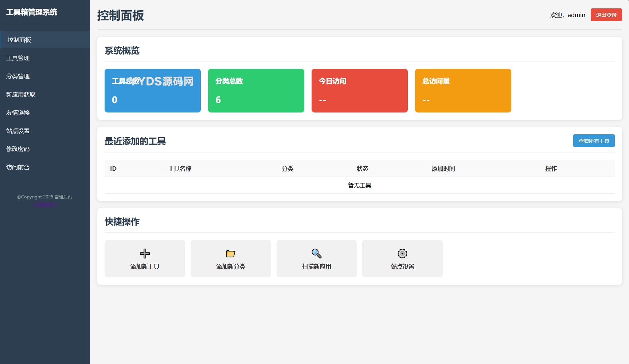Image resolution: width=629 pixels, height=364 pixels.
Task: Click the folder icon for 添加新分类
Action: (231, 253)
